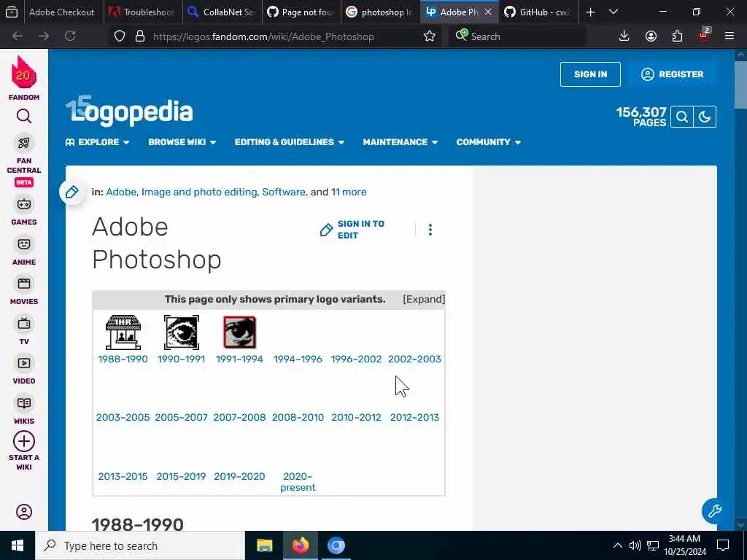Switch to the CollabNet tab
The image size is (747, 560).
coord(222,12)
